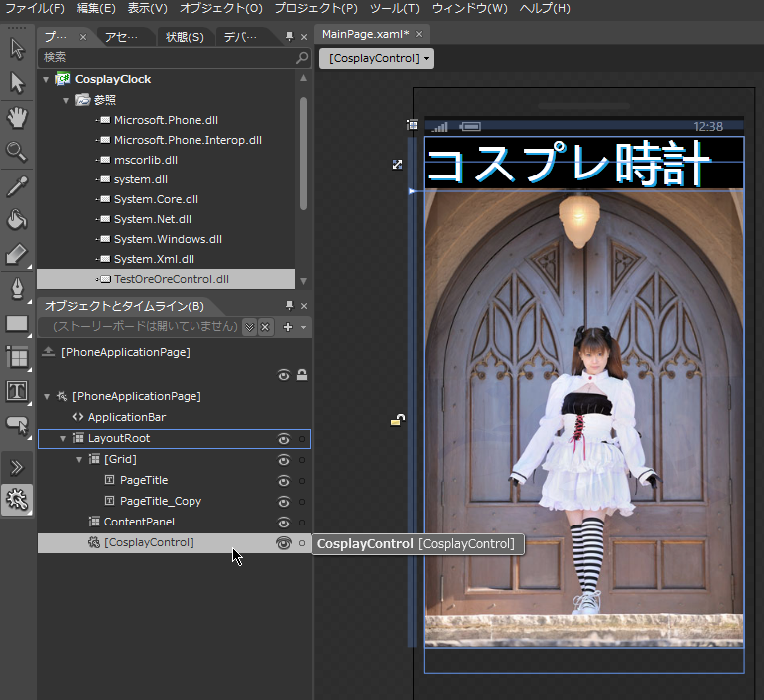Toggle lock dot of LayoutRoot
Screen dimensions: 764x700
(302, 439)
